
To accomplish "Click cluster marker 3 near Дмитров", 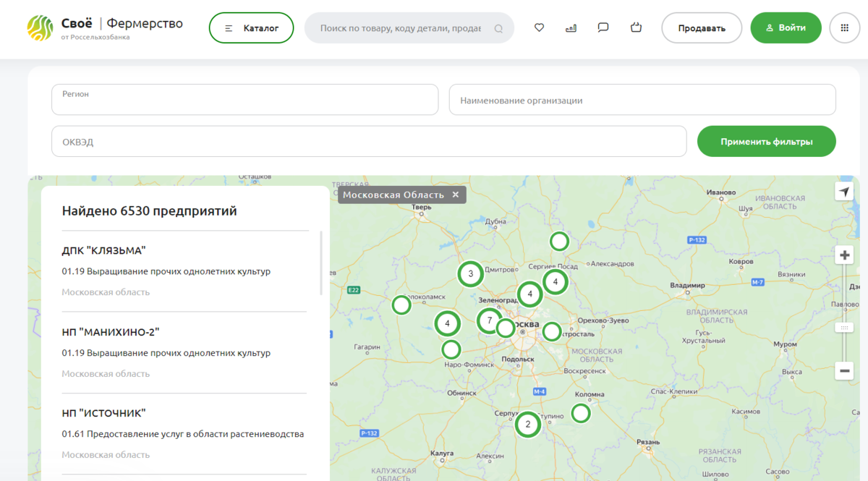I will (x=471, y=273).
